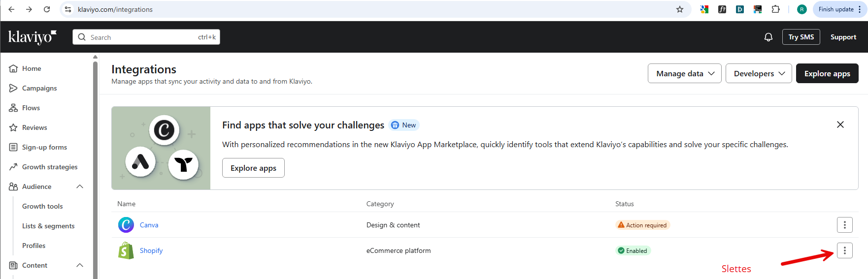
Task: Open the Developers dropdown
Action: point(758,73)
